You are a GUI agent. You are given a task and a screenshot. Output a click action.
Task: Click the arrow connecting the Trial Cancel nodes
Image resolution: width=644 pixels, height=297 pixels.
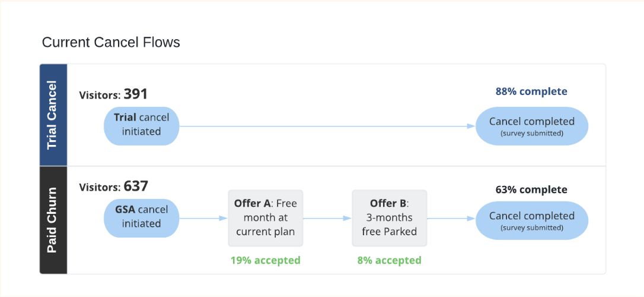tap(326, 126)
